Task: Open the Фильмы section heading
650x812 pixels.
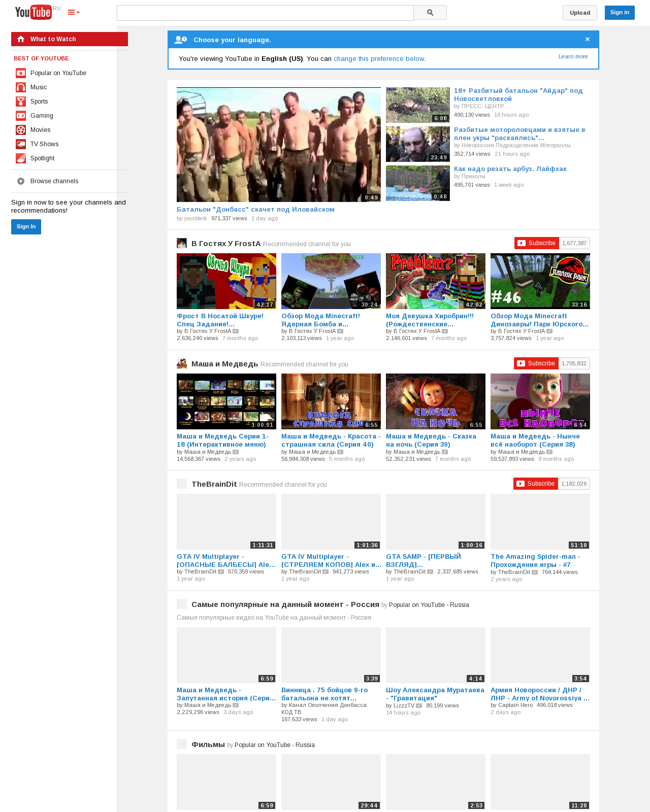Action: point(208,745)
